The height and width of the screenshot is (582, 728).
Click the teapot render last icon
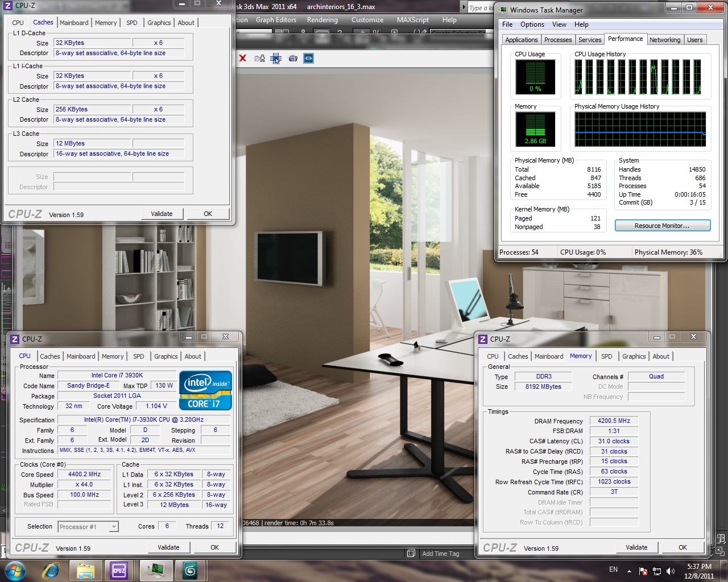tap(293, 58)
